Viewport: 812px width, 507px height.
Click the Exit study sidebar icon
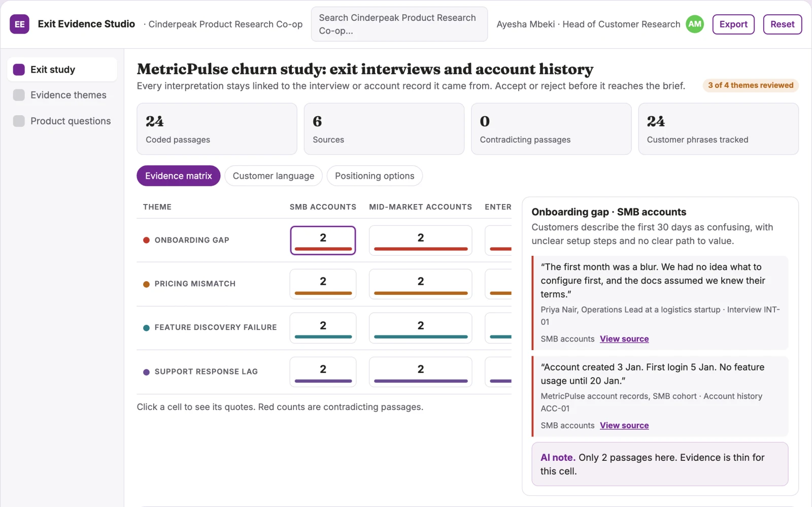[19, 70]
